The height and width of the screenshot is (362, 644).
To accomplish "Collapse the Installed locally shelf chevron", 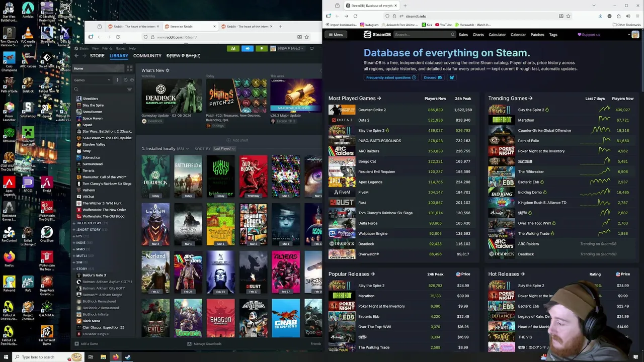I will click(x=187, y=149).
